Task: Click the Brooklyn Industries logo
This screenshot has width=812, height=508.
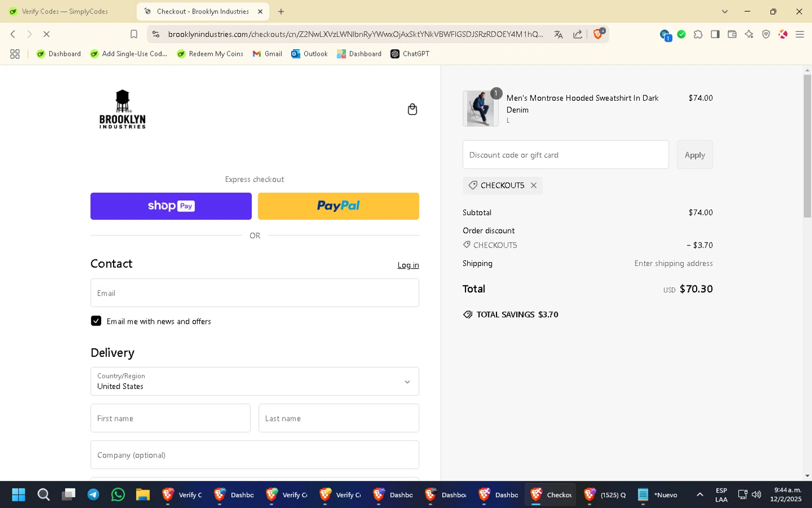Action: point(122,109)
